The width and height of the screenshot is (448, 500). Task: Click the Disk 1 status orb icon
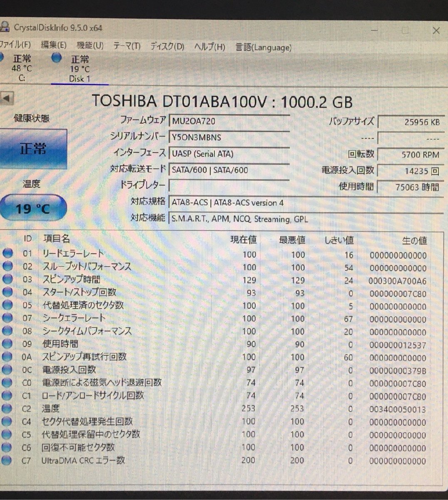coord(56,57)
